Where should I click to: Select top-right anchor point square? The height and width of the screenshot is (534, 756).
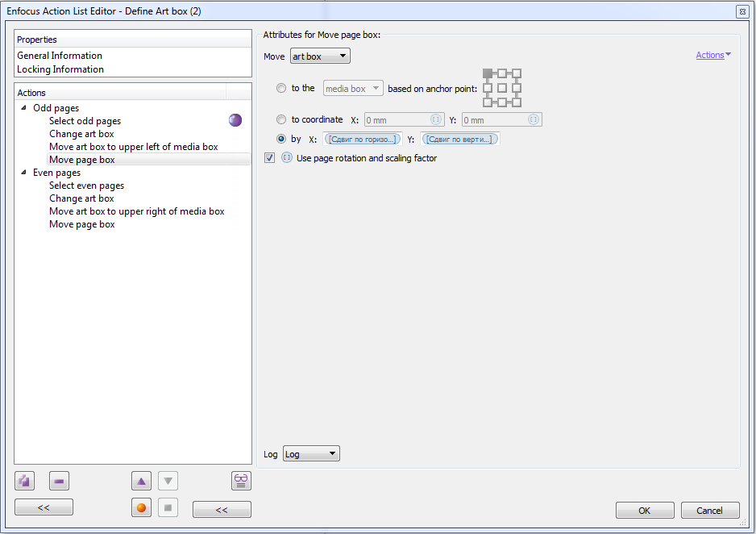click(517, 73)
